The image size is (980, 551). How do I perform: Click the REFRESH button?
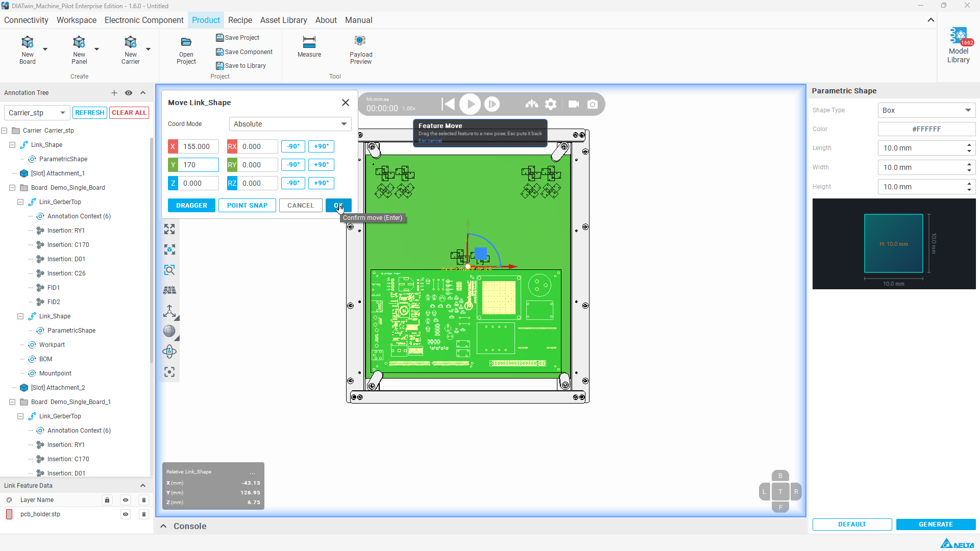pyautogui.click(x=90, y=113)
